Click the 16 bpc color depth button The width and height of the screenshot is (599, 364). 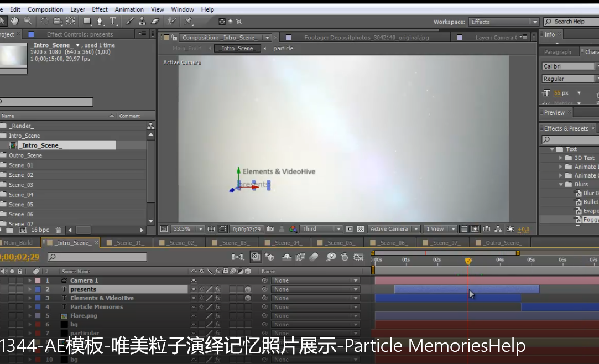pyautogui.click(x=40, y=230)
